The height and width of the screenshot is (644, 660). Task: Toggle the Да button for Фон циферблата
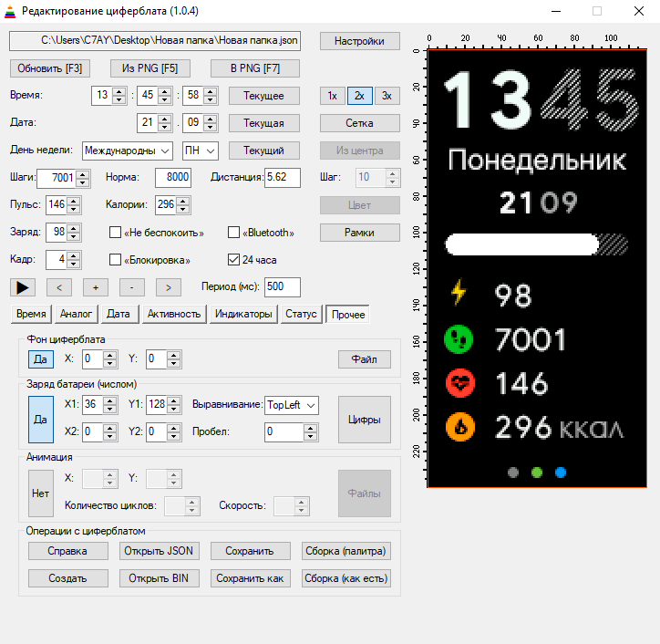tap(40, 359)
